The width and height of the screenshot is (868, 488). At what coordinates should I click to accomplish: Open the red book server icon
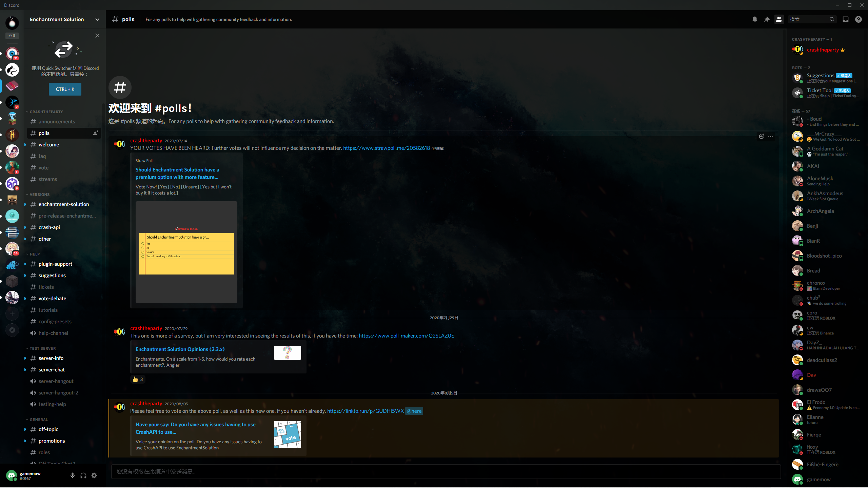pos(12,86)
